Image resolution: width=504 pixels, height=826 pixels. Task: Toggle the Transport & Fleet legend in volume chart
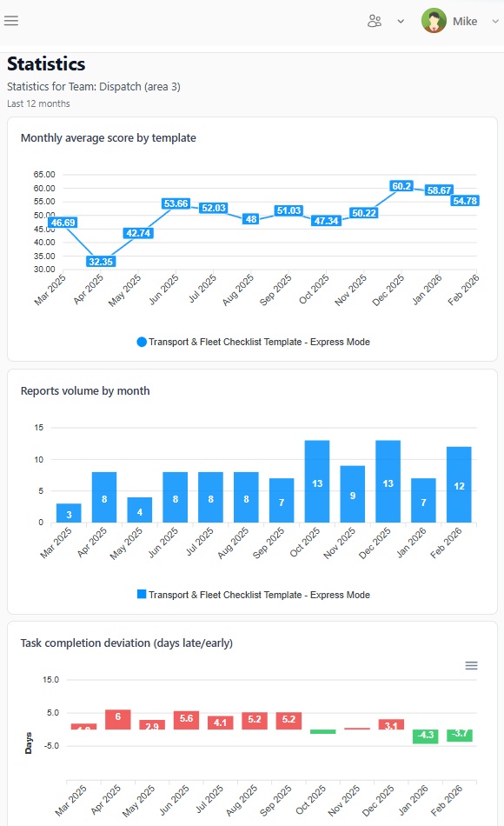(256, 595)
